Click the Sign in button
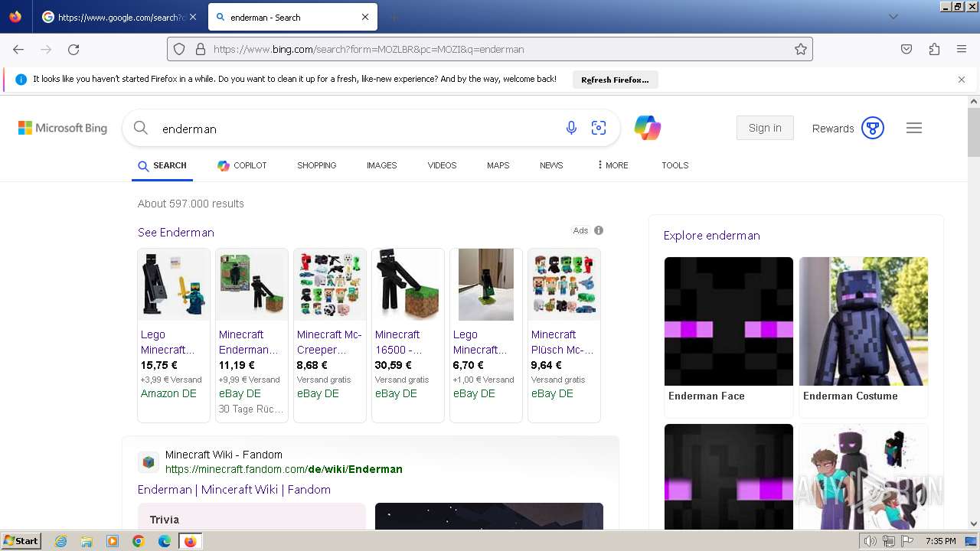This screenshot has width=980, height=551. tap(765, 128)
